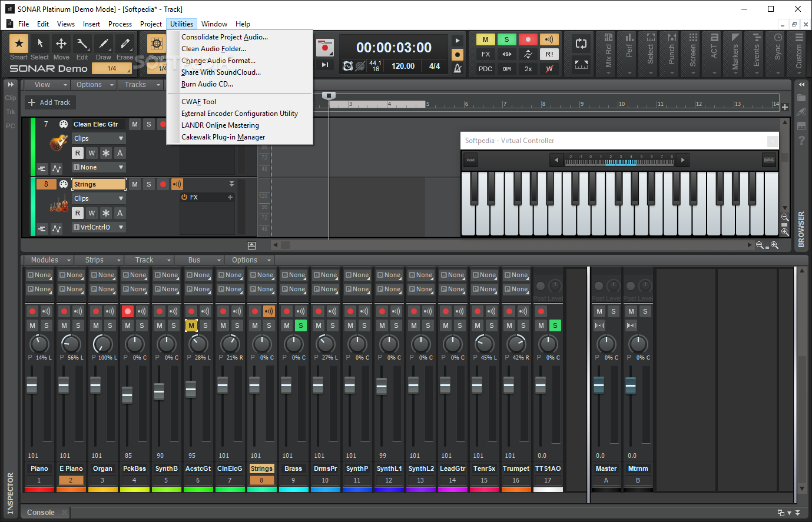Image resolution: width=812 pixels, height=522 pixels.
Task: Select the Select arrow tool
Action: (39, 44)
